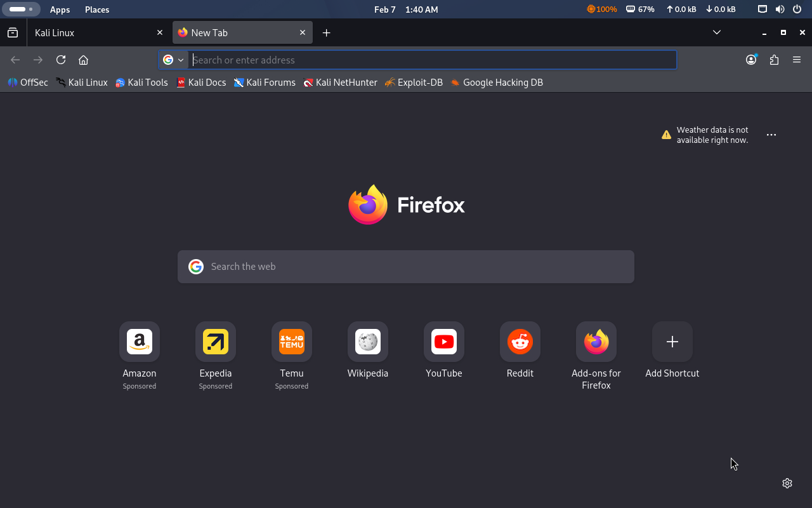Open the Apps menu in top panel
Viewport: 812px width, 508px height.
click(x=60, y=10)
